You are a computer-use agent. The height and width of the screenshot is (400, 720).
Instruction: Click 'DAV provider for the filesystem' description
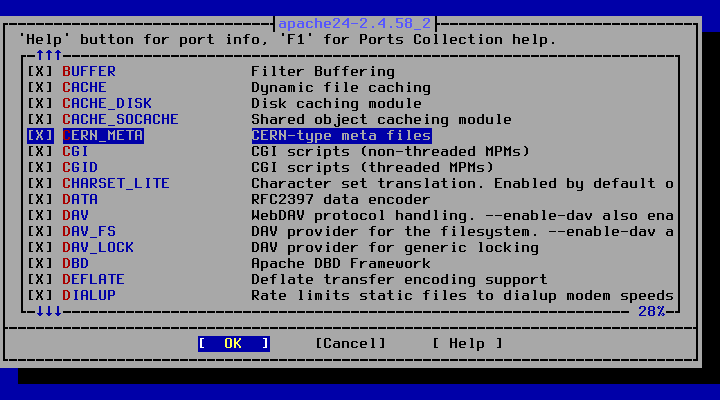462,231
